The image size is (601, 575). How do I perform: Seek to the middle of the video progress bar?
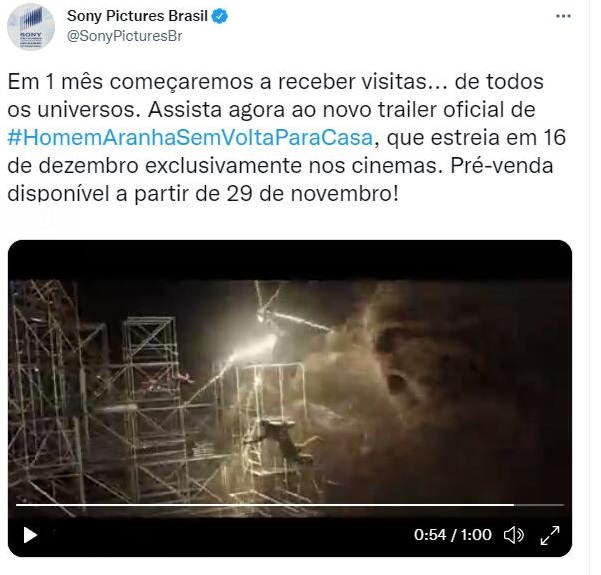tap(290, 505)
